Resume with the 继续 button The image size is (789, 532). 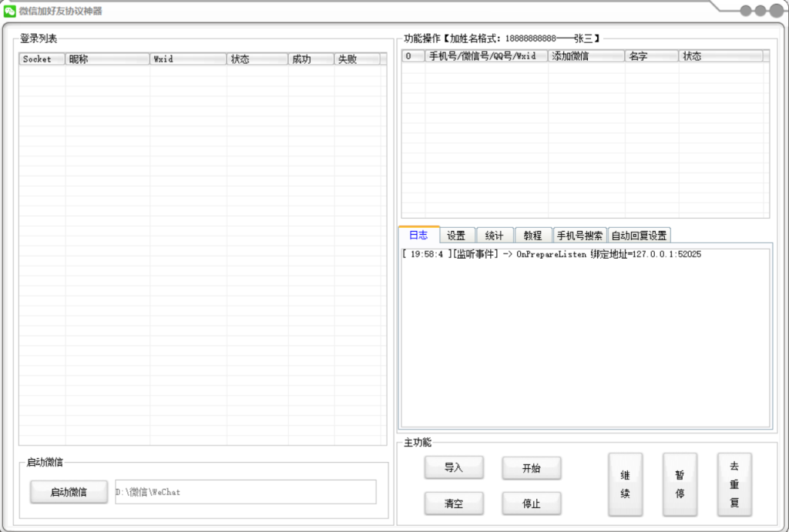(x=626, y=484)
